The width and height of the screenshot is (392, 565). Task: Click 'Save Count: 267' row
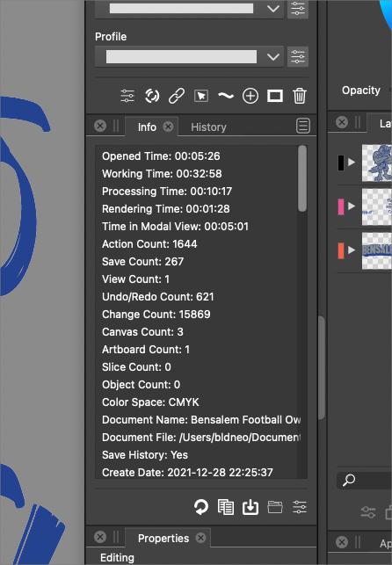(142, 262)
